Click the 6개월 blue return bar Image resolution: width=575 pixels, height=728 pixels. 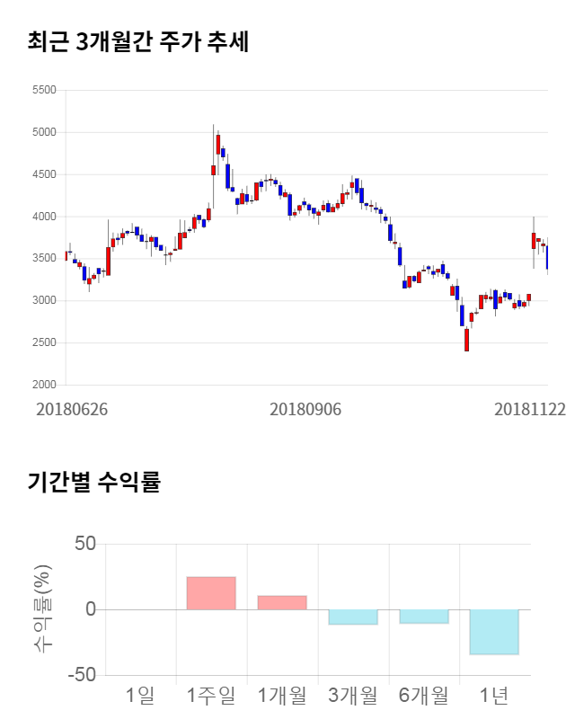[423, 616]
